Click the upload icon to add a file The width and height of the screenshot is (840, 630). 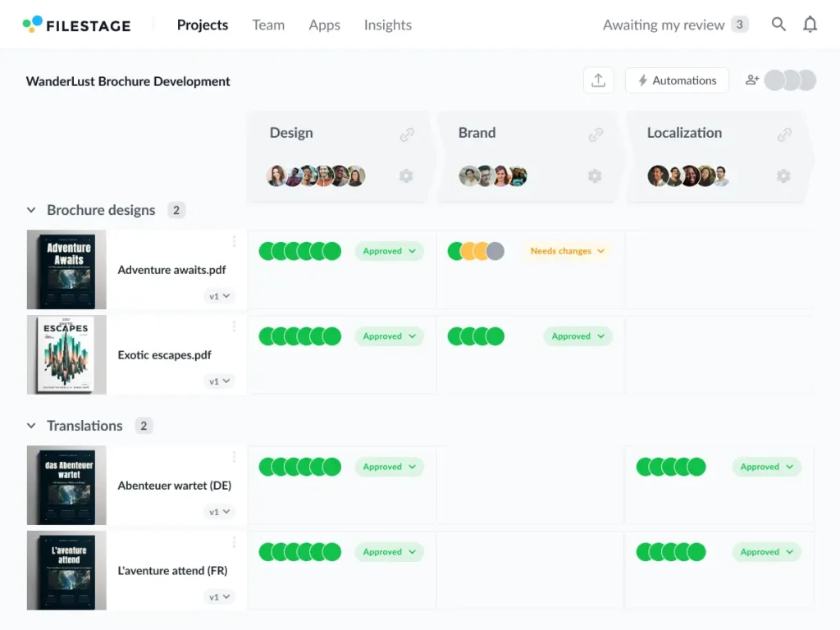(598, 80)
